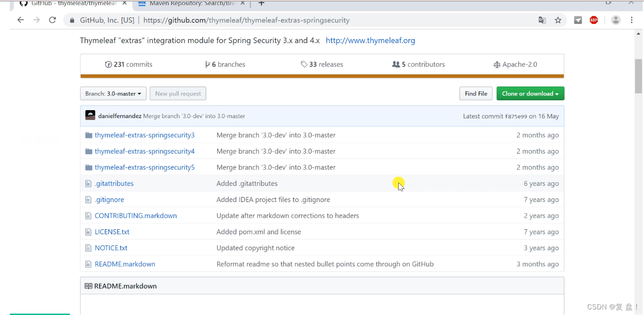Open the http://www.thymeleaf.org link
Image resolution: width=644 pixels, height=315 pixels.
370,40
